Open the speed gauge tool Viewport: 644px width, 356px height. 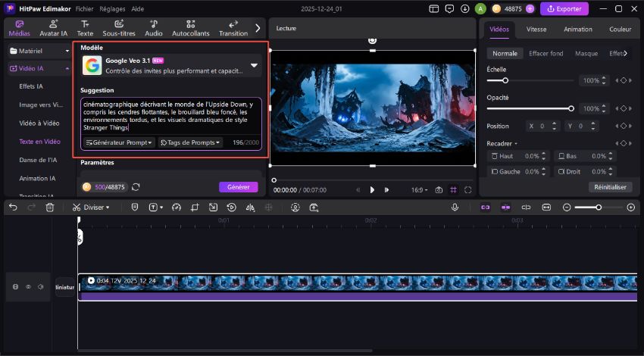point(177,207)
